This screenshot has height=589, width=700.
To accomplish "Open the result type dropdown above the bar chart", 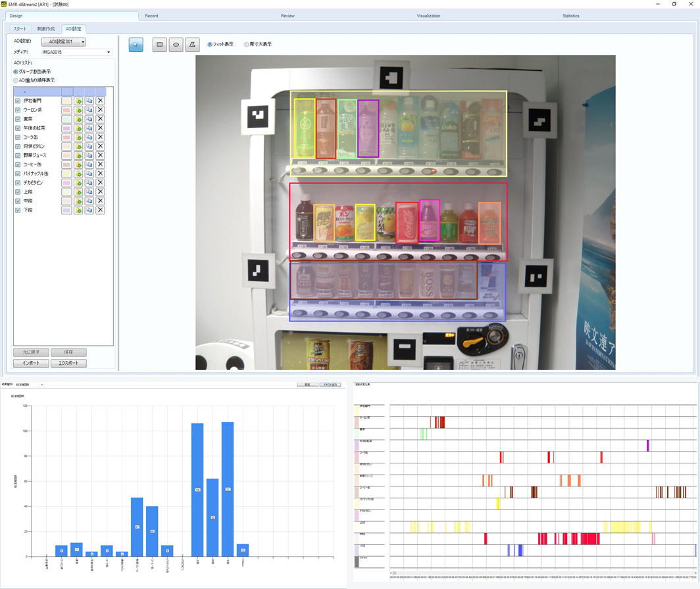I will pos(30,385).
